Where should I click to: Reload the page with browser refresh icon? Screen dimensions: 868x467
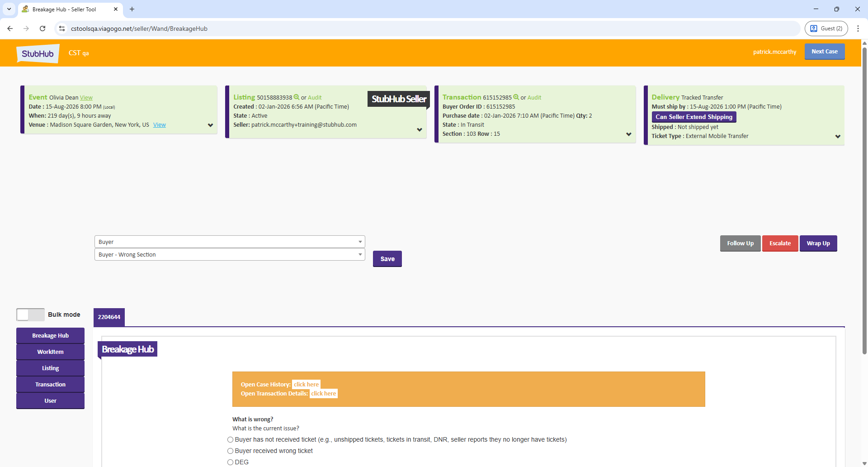[42, 29]
